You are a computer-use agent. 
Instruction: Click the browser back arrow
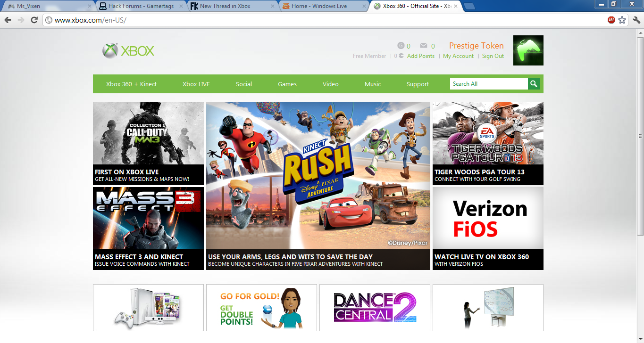8,20
